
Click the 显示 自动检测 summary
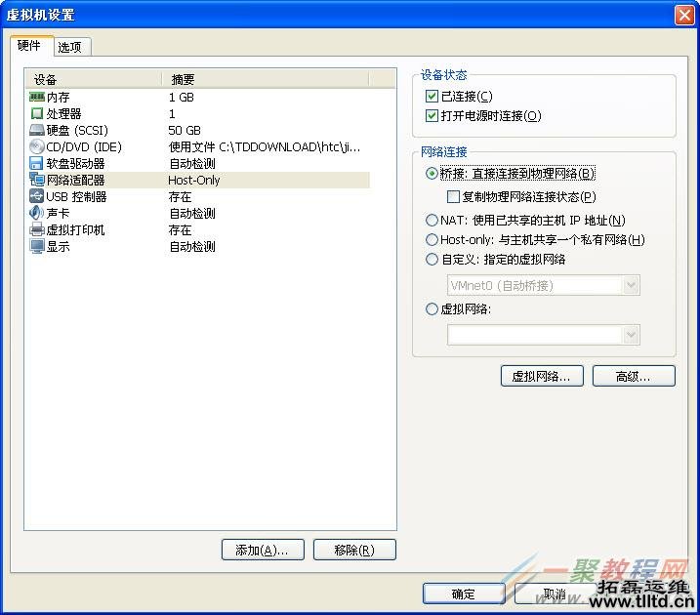point(192,246)
